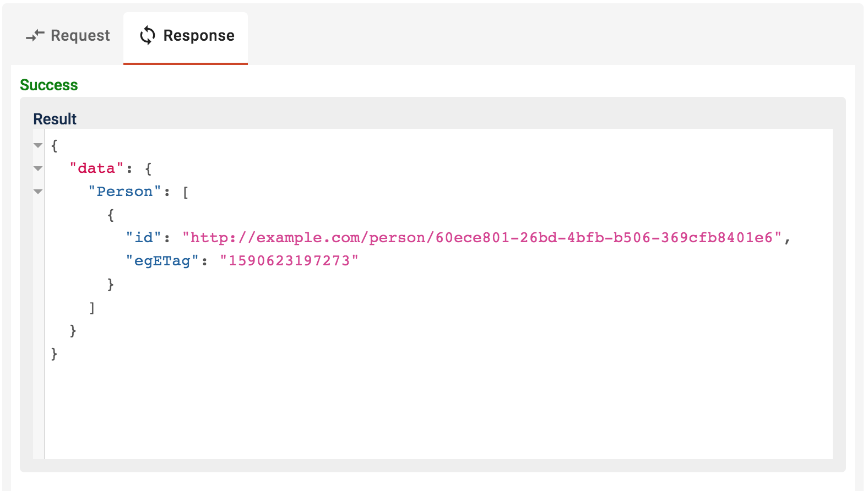Collapse the "data" object fold arrow
The width and height of the screenshot is (868, 491).
(38, 169)
